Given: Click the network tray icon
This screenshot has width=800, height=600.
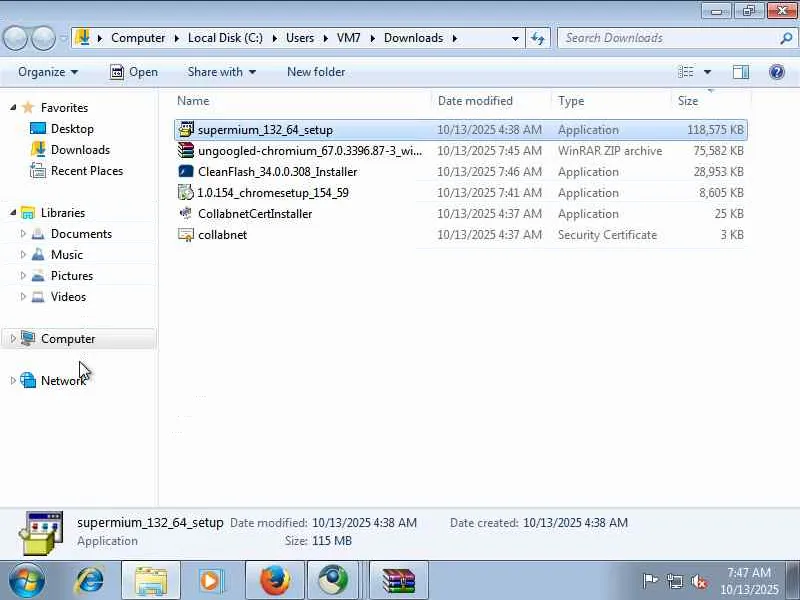Looking at the screenshot, I should point(675,581).
